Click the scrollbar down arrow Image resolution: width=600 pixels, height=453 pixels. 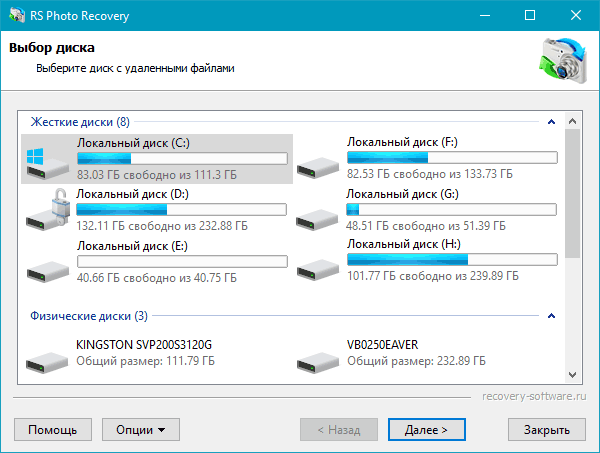pyautogui.click(x=572, y=375)
